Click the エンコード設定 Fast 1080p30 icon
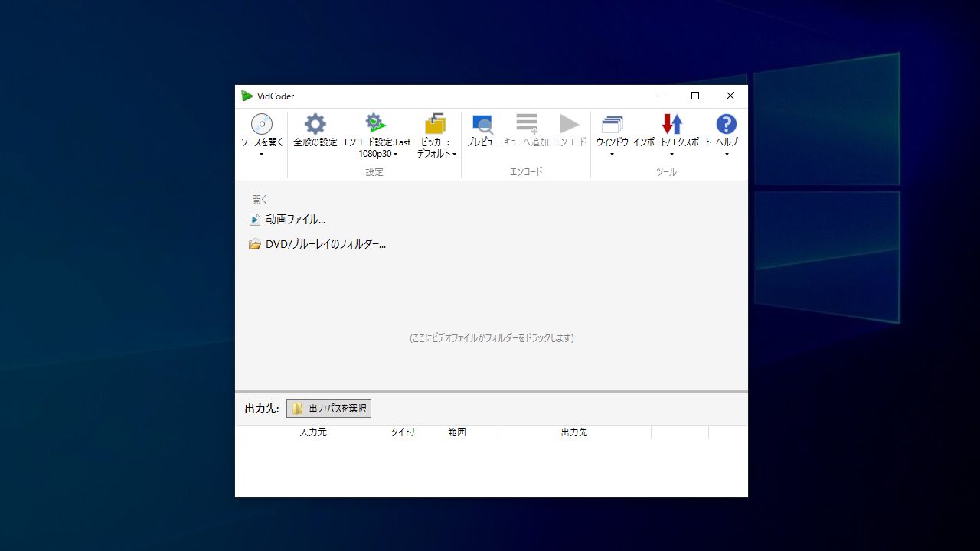 point(376,123)
